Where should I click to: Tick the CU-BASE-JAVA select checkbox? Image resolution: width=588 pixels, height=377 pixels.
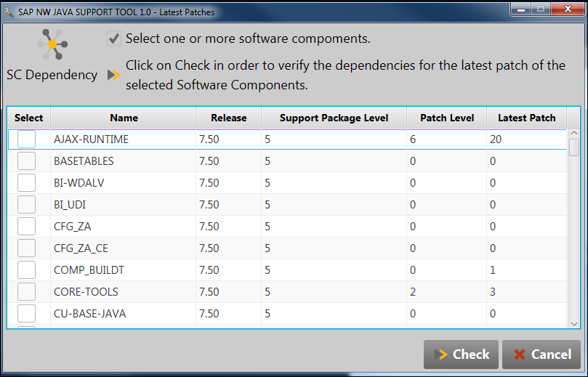pos(27,313)
